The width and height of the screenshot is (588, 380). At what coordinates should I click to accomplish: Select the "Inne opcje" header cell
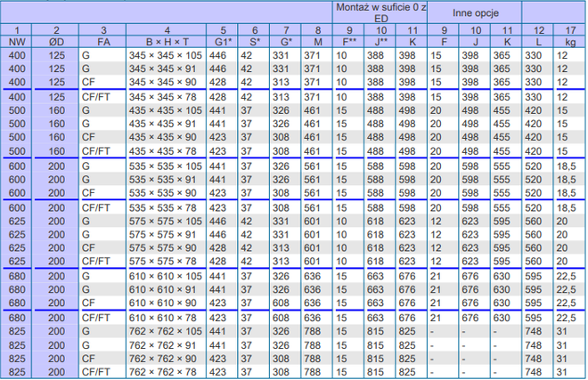[473, 12]
